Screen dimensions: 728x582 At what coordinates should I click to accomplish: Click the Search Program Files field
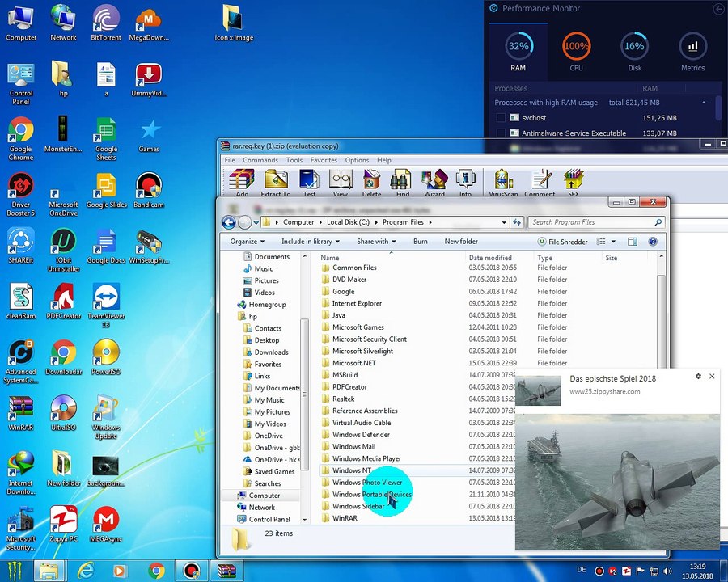596,222
